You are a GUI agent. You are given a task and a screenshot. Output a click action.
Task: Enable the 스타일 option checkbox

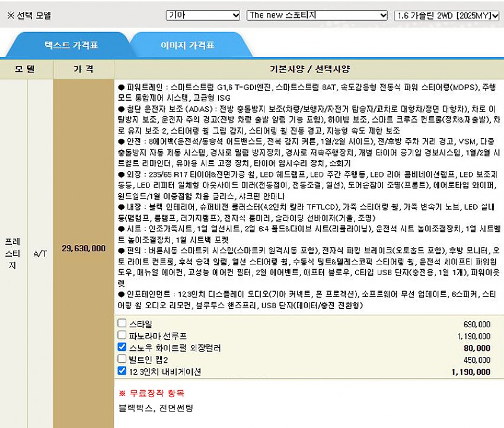click(122, 324)
